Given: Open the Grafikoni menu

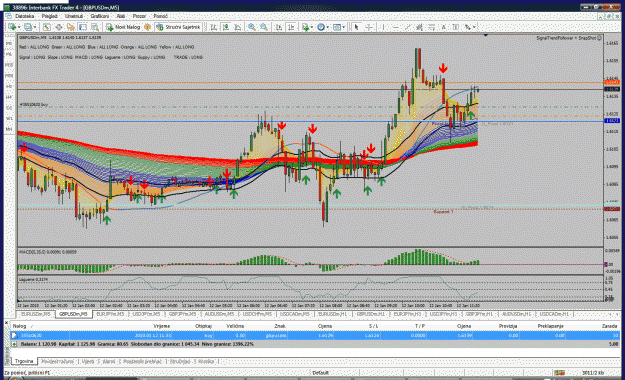Looking at the screenshot, I should tap(100, 16).
